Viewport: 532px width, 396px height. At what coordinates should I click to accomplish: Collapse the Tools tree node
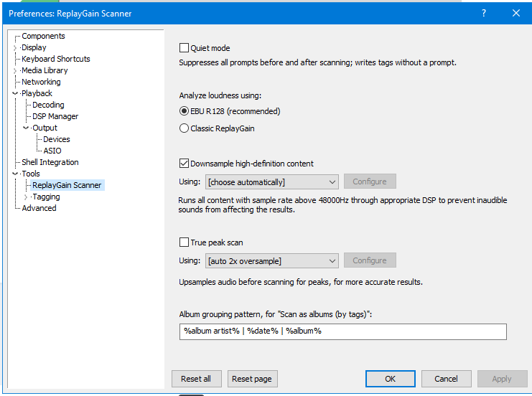point(15,174)
